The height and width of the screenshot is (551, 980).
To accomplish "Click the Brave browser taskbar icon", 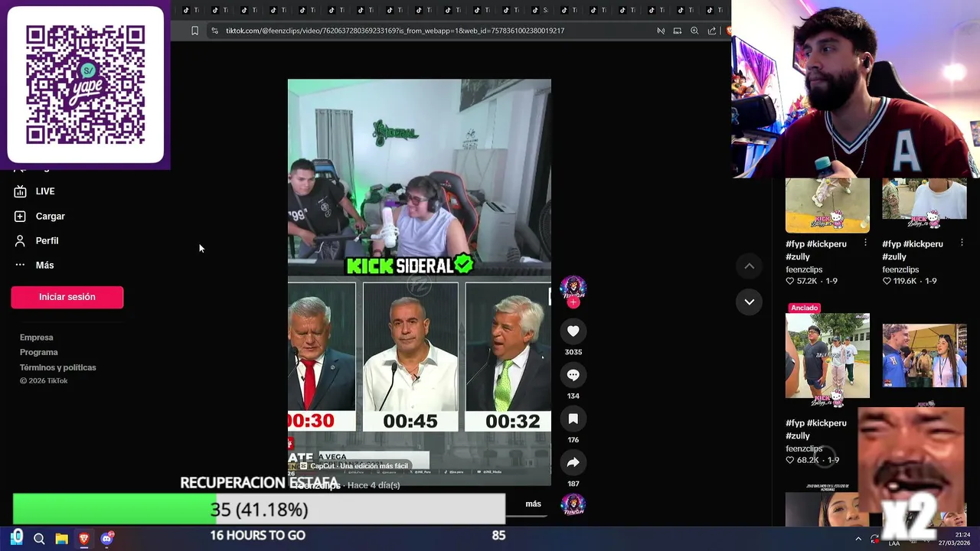I will (84, 539).
